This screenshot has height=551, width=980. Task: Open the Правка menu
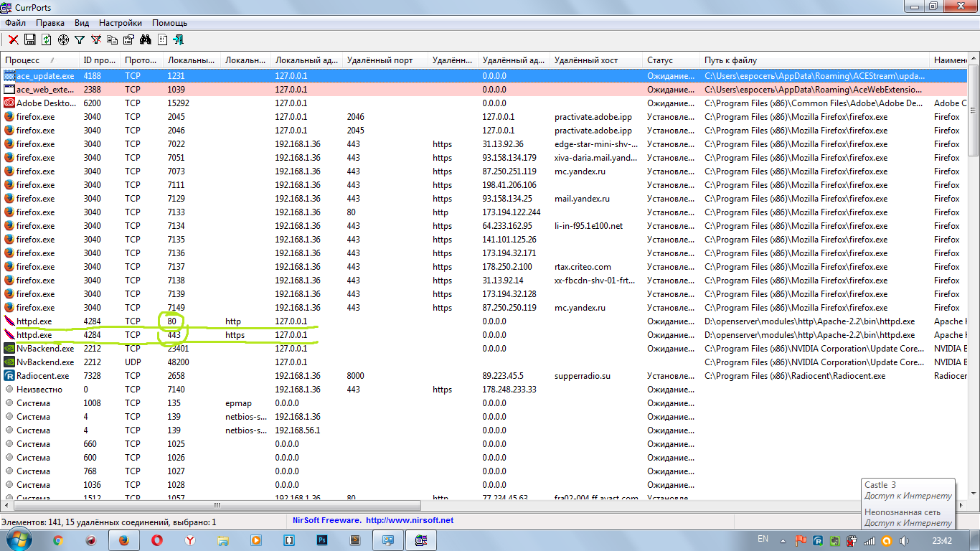pyautogui.click(x=50, y=23)
